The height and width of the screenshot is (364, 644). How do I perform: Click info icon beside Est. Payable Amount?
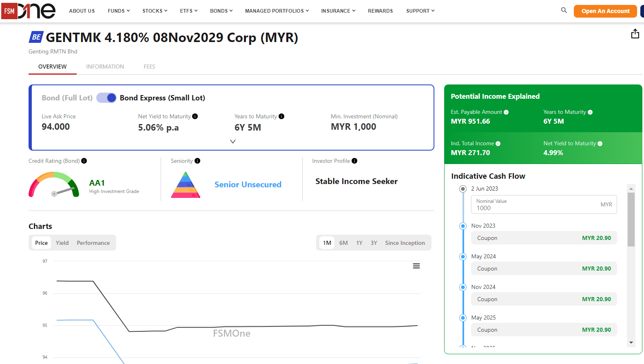[x=506, y=112]
